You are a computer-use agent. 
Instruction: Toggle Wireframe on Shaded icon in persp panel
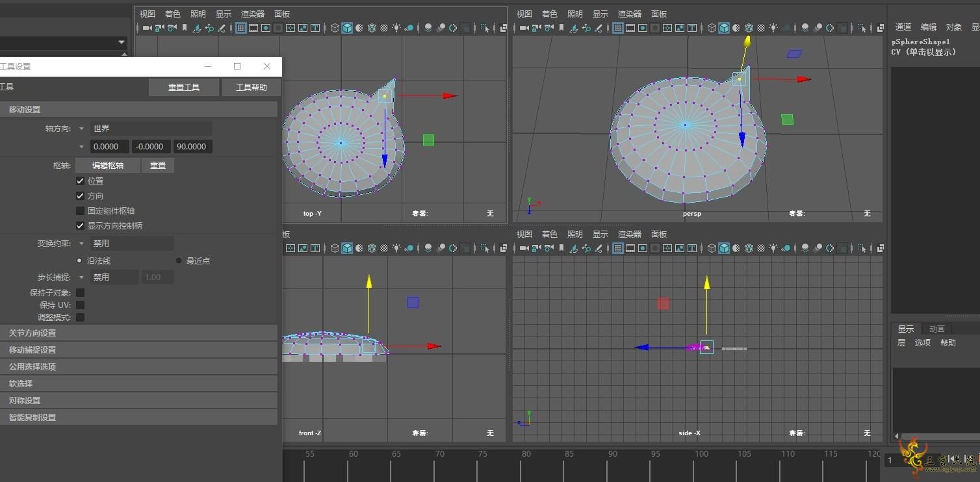tap(749, 28)
